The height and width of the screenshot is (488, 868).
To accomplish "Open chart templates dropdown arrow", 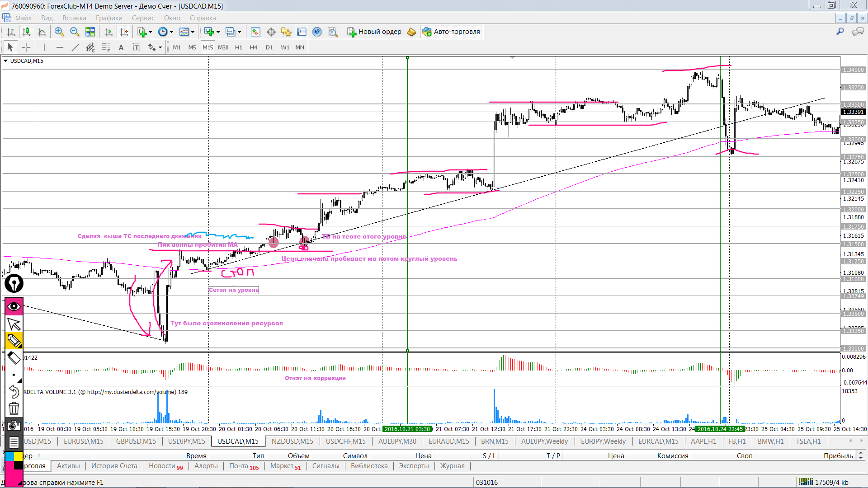I will 193,32.
